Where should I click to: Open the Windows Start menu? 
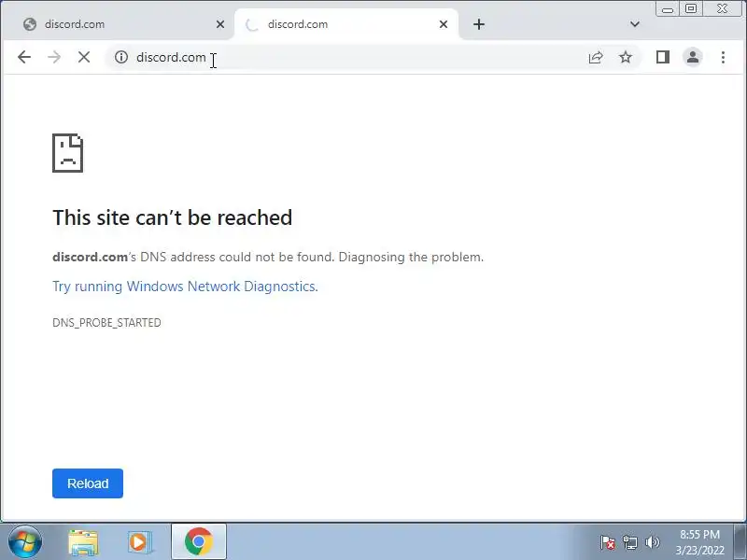coord(24,542)
